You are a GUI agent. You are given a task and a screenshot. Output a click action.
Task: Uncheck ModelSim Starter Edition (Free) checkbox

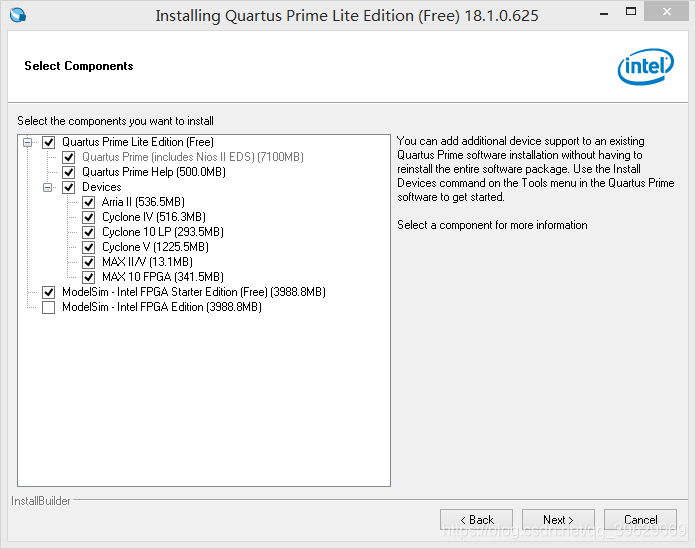point(48,292)
